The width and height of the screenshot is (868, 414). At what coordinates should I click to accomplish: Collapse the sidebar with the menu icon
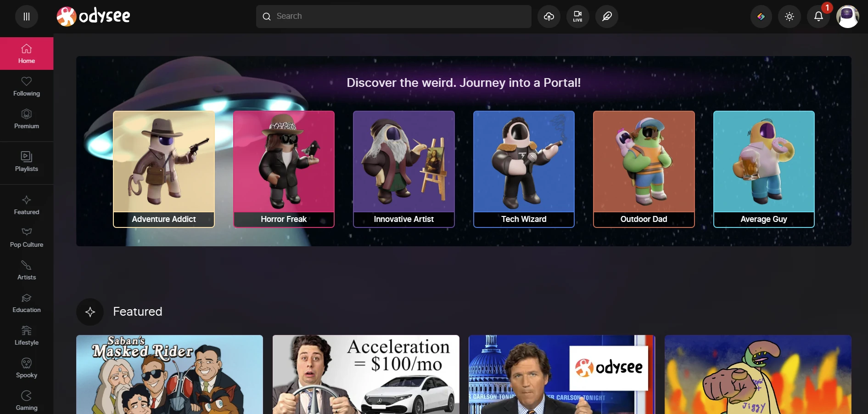(x=27, y=17)
